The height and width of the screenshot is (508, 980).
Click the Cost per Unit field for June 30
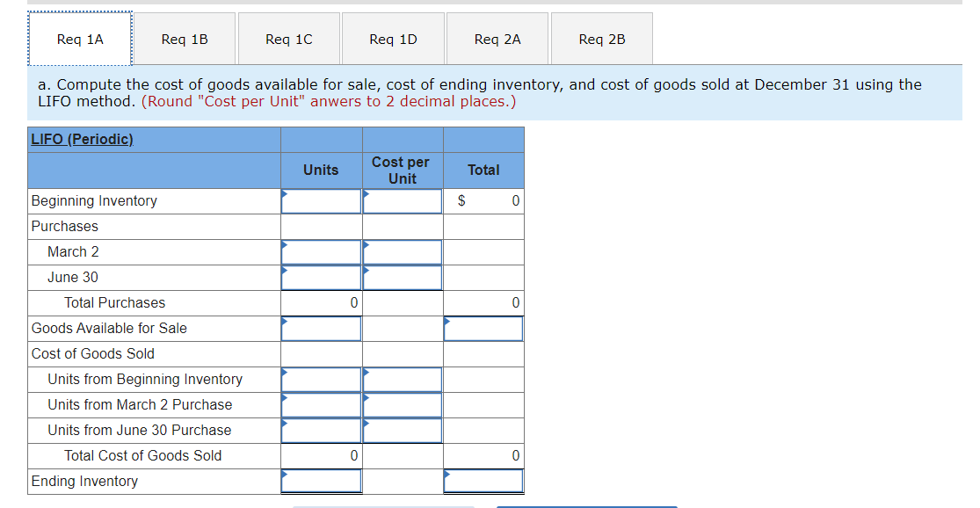402,277
